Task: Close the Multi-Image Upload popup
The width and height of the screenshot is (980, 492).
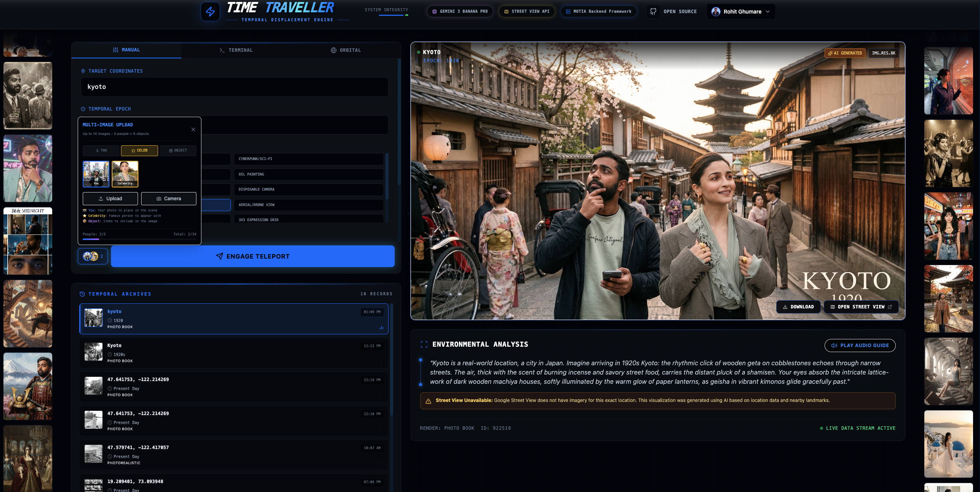Action: click(193, 129)
